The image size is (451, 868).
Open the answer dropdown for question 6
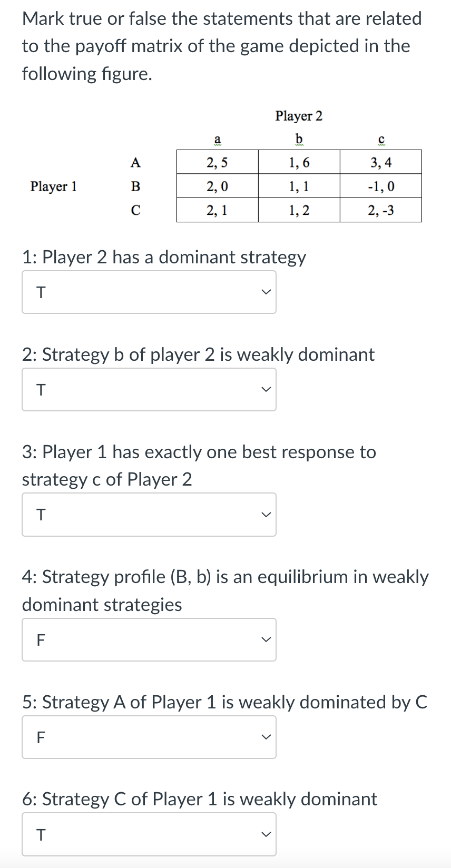pyautogui.click(x=149, y=834)
